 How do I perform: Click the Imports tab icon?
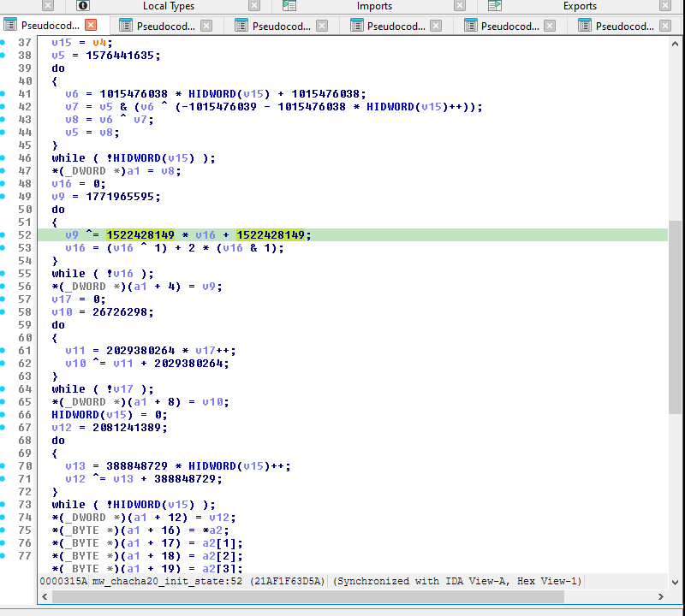coord(289,6)
